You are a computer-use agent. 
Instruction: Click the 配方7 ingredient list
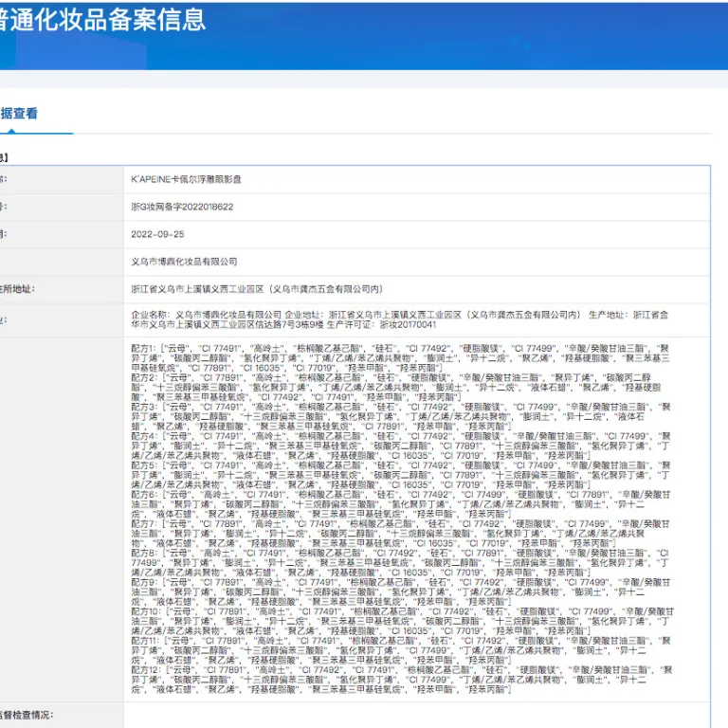click(401, 534)
